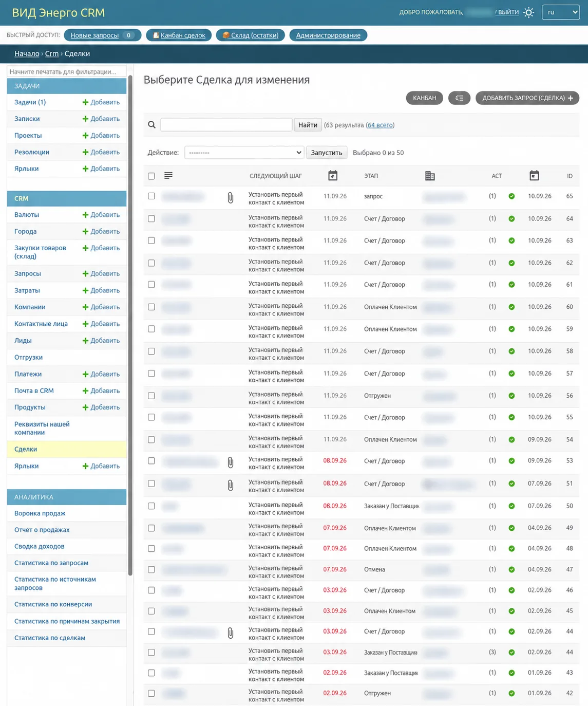Sort by the calendar icon column next to Следующий шаг

pyautogui.click(x=333, y=176)
